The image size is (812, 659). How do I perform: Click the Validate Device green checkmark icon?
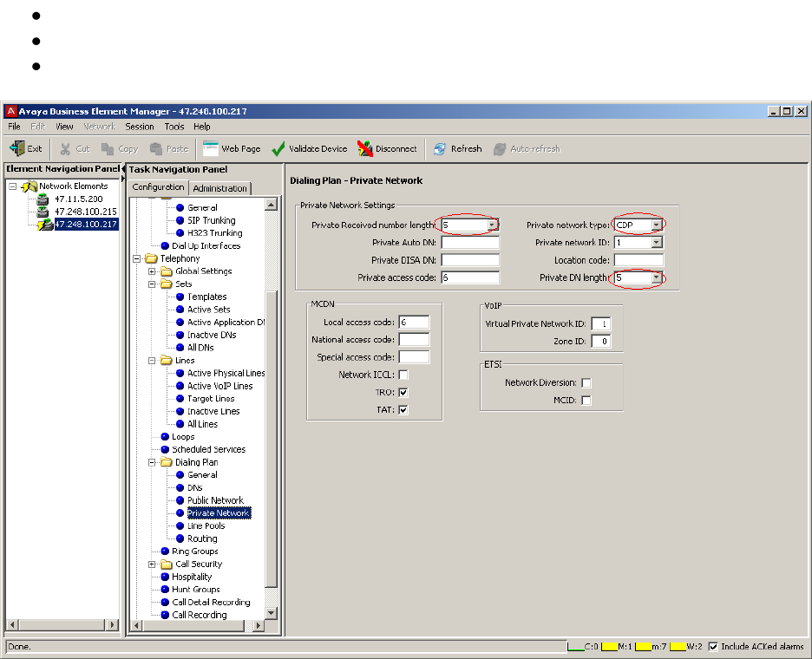278,148
